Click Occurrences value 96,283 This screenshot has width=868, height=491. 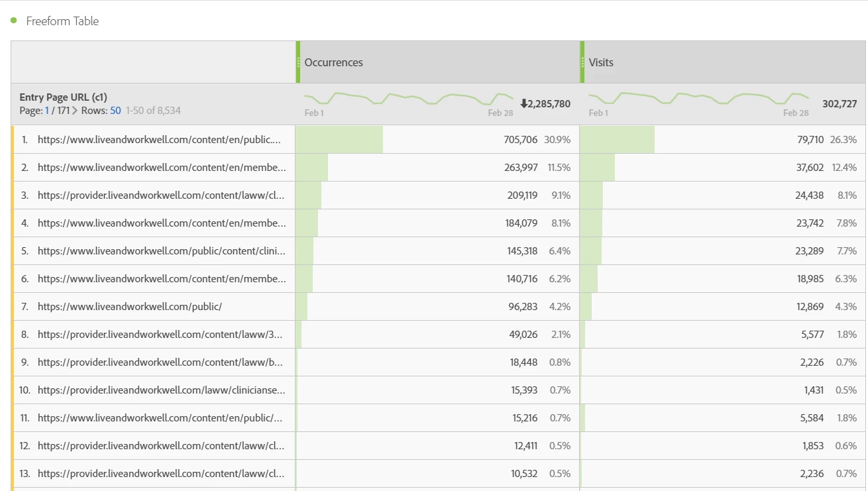523,307
